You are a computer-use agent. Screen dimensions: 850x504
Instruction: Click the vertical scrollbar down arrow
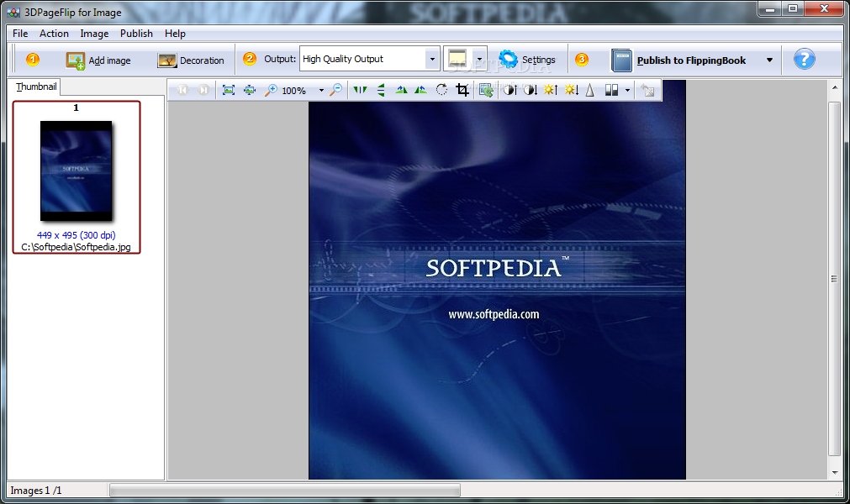(x=835, y=473)
